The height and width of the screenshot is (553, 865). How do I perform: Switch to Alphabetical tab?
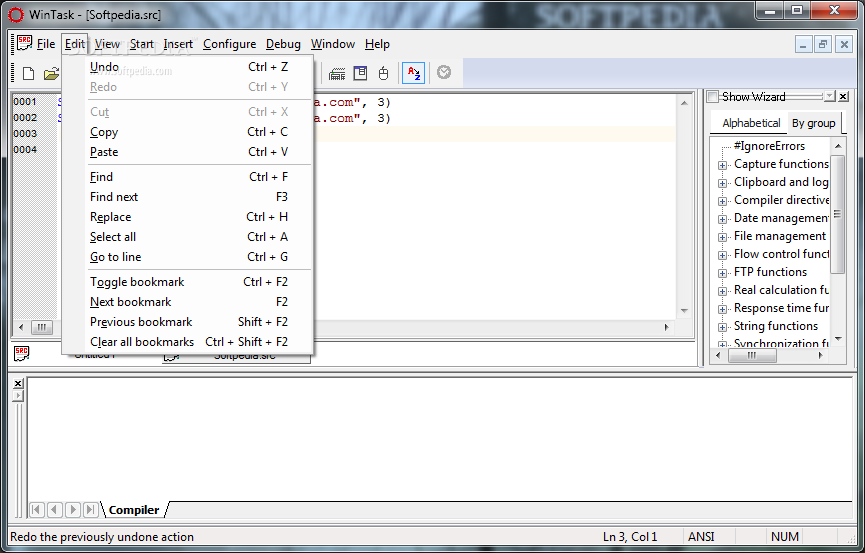pos(751,123)
